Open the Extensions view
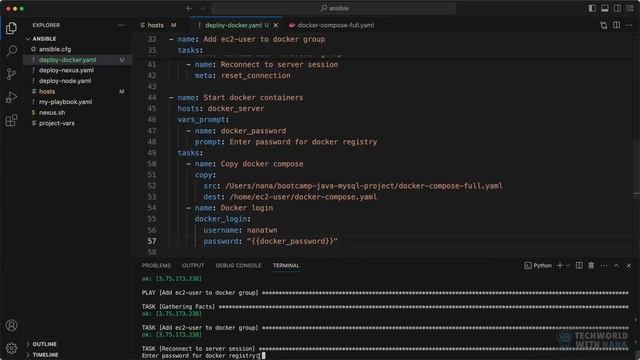 (11, 120)
